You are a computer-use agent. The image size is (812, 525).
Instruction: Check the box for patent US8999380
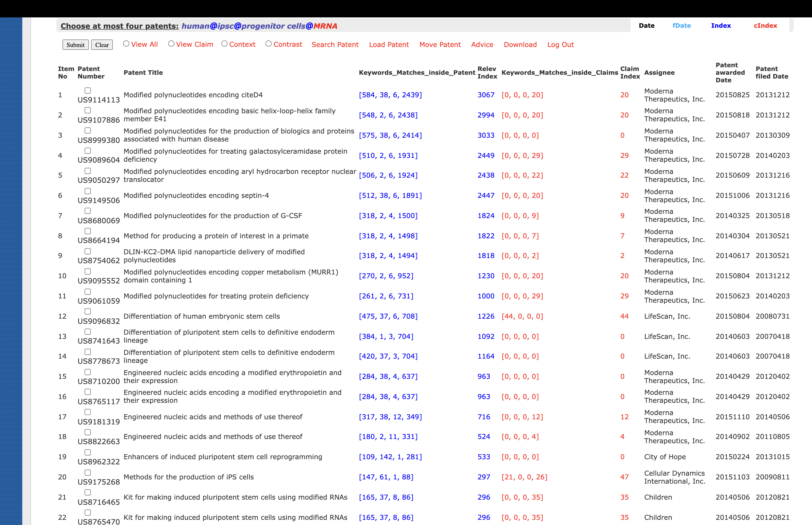(x=88, y=131)
